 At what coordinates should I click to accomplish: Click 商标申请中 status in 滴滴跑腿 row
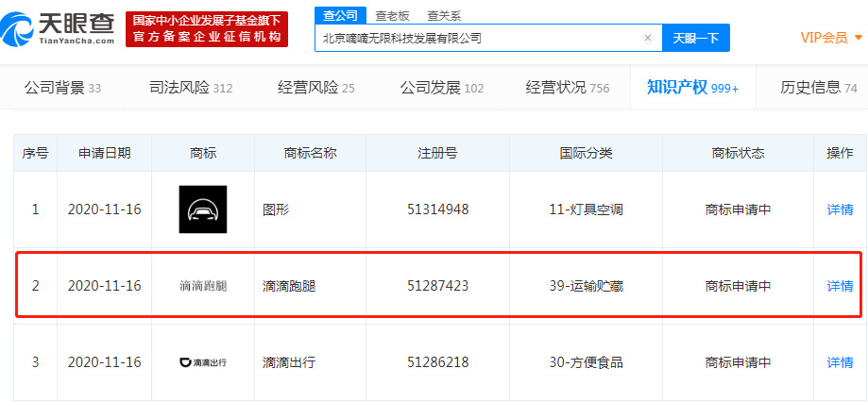(x=738, y=286)
